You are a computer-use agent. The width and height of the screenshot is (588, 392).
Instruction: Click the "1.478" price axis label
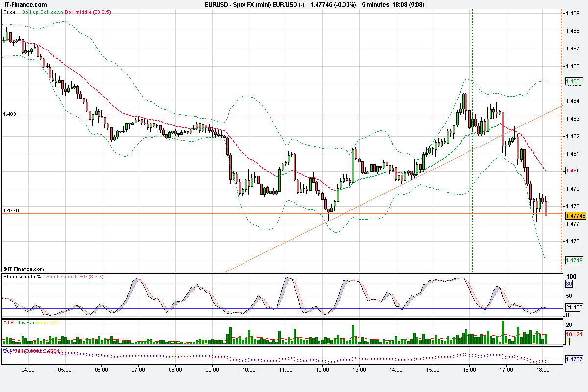[573, 206]
